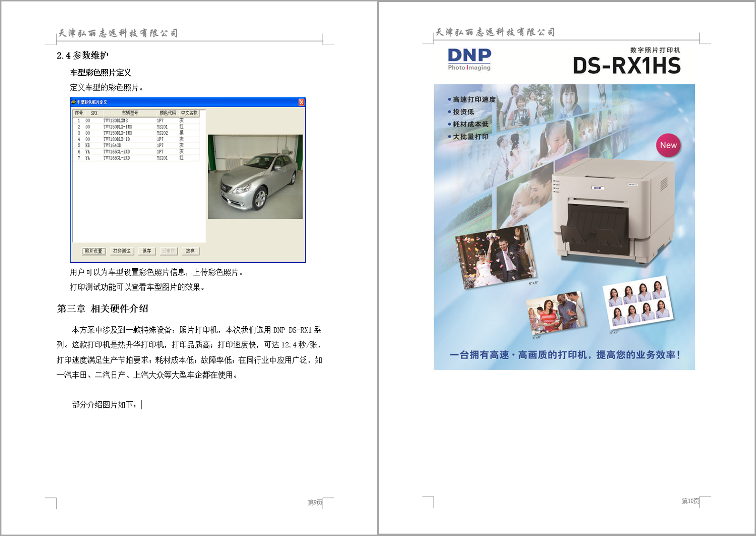Click the bullet 高速打印速度
756x536 pixels.
tap(472, 100)
